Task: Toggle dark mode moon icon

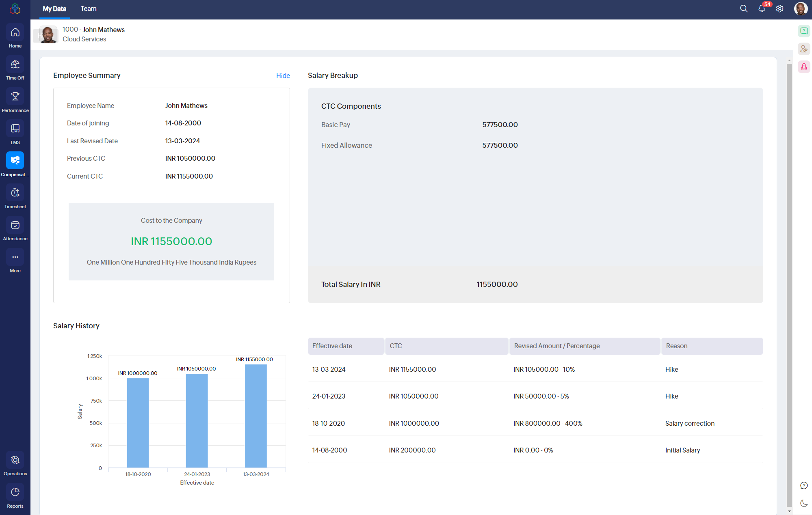Action: pyautogui.click(x=804, y=503)
